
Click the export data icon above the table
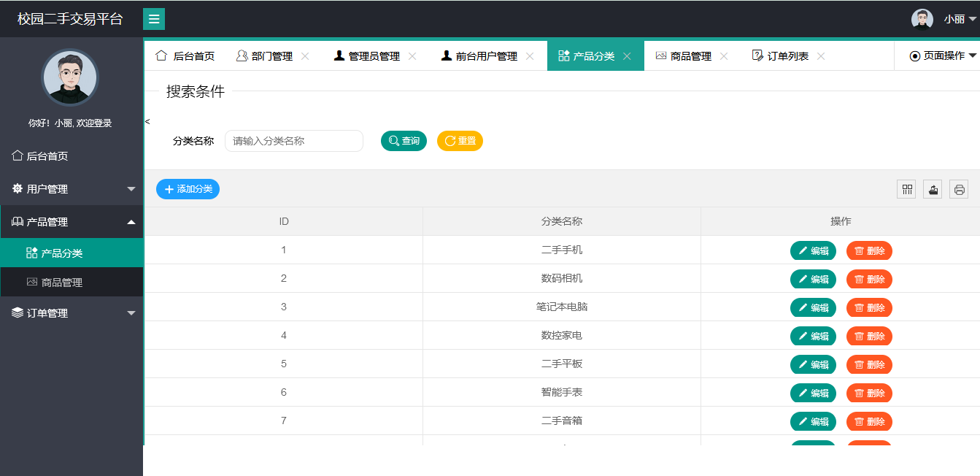932,188
